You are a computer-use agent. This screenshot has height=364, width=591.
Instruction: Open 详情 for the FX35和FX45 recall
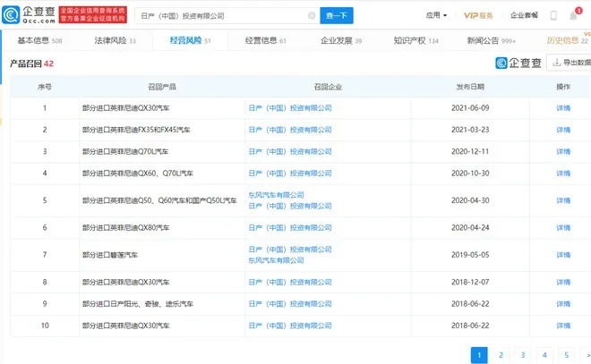point(563,130)
